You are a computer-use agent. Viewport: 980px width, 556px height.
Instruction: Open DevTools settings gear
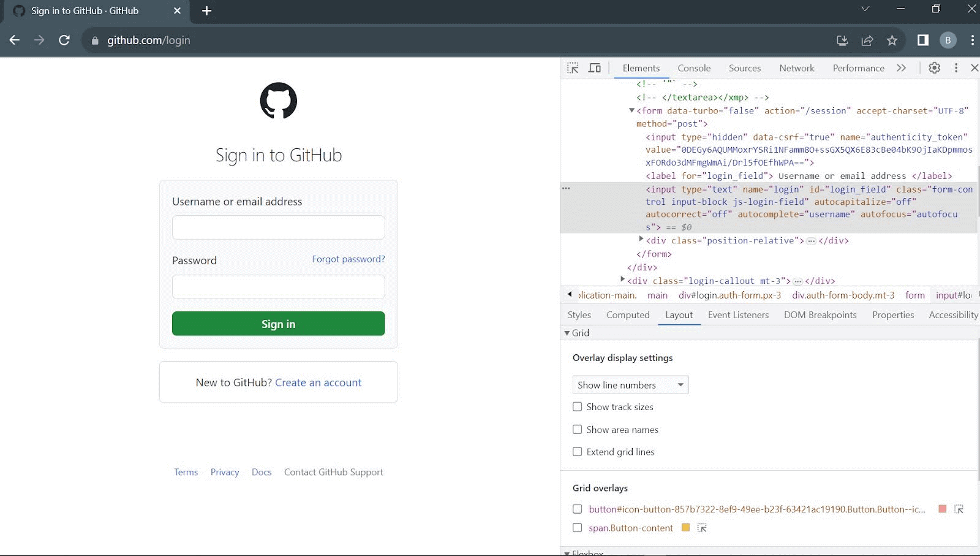[934, 68]
